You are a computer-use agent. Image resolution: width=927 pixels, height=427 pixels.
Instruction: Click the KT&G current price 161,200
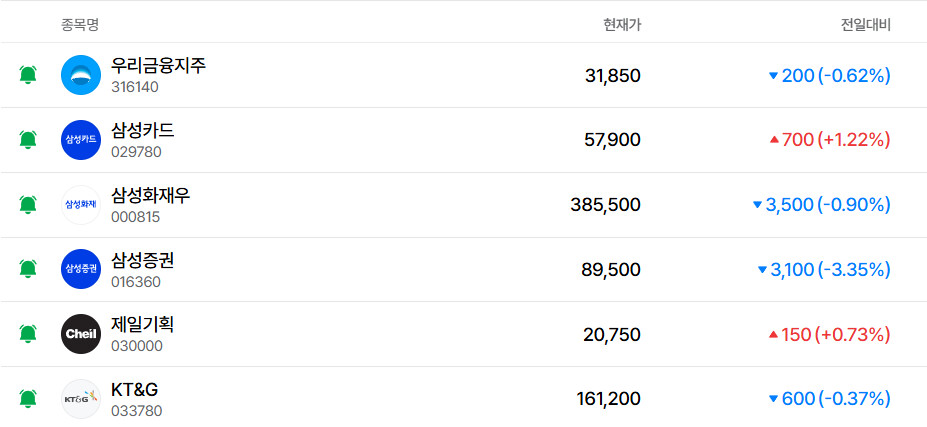608,399
